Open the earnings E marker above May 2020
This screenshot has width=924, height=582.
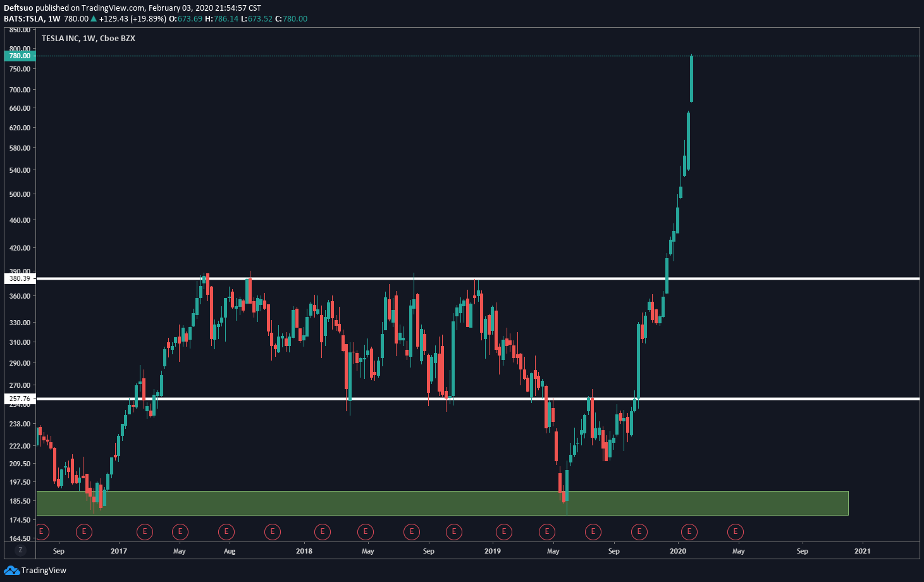point(736,531)
